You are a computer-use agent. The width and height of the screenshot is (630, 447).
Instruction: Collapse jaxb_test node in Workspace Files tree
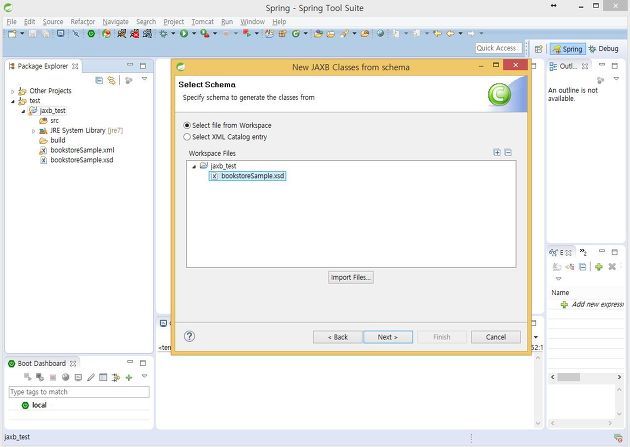coord(194,166)
